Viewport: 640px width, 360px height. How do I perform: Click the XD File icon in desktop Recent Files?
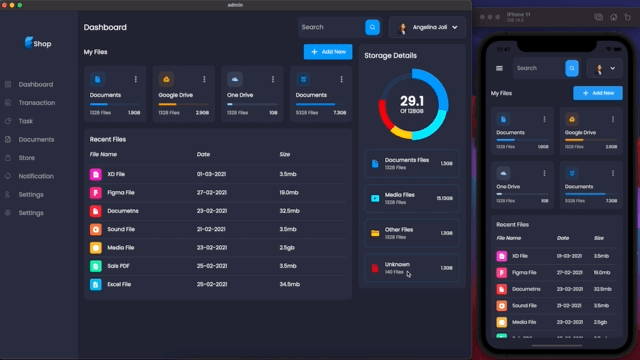(96, 174)
